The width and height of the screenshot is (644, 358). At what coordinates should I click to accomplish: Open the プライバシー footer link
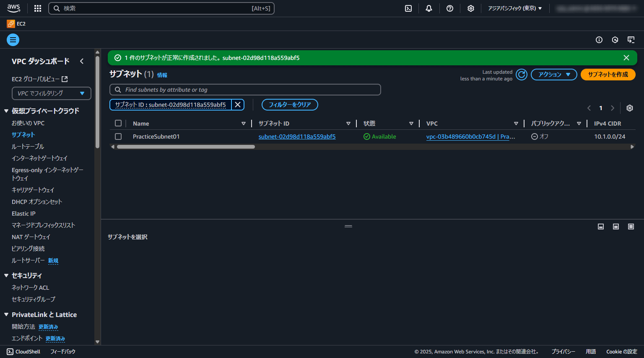(x=563, y=352)
